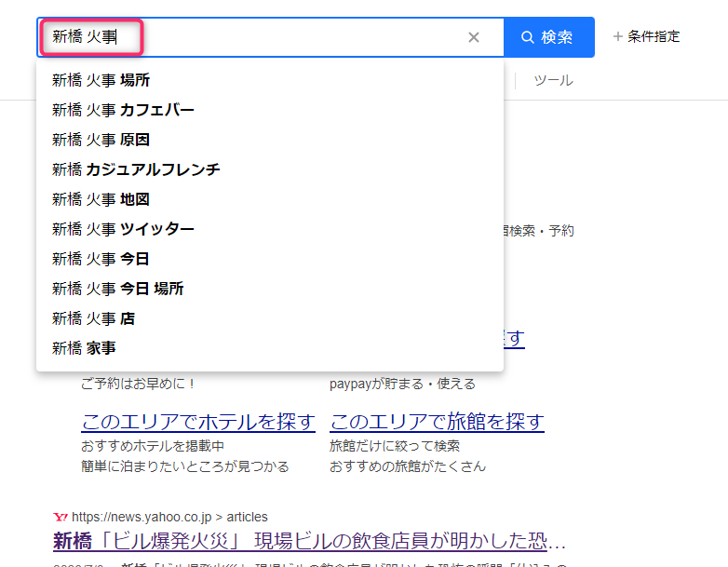Choose suggestion 新橋 火事 原因
This screenshot has width=728, height=567.
[x=101, y=140]
